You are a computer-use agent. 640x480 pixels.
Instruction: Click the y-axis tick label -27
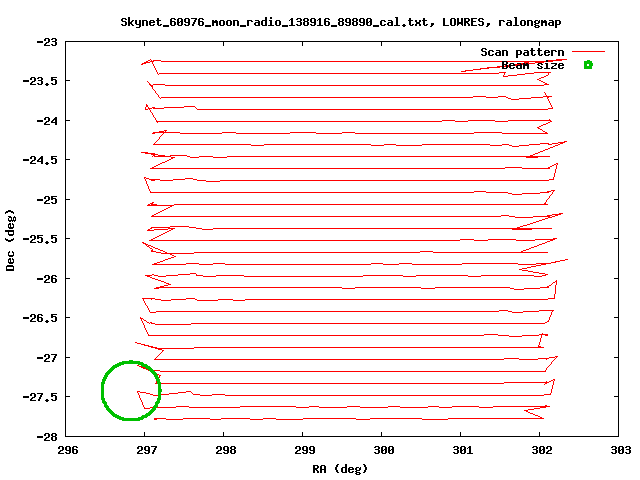pos(47,357)
